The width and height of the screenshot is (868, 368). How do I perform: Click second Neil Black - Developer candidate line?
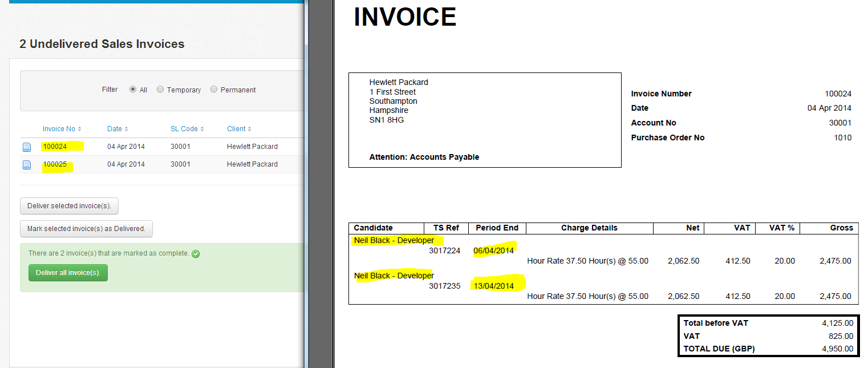[394, 276]
